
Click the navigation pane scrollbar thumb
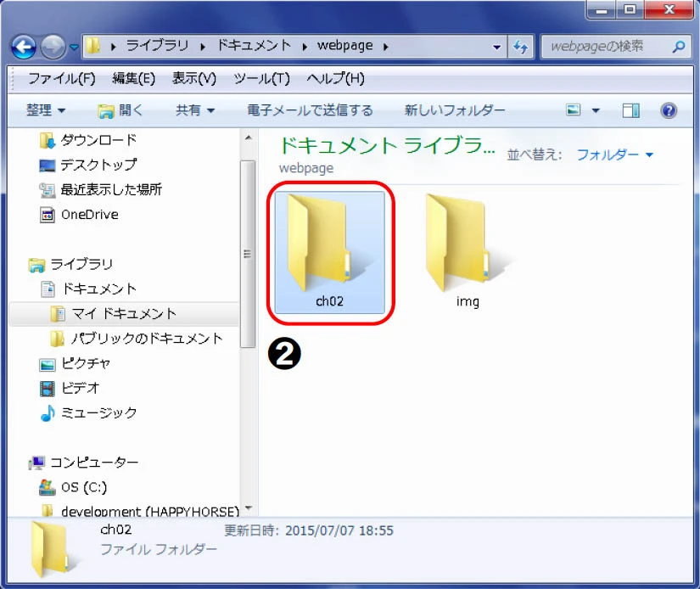248,254
